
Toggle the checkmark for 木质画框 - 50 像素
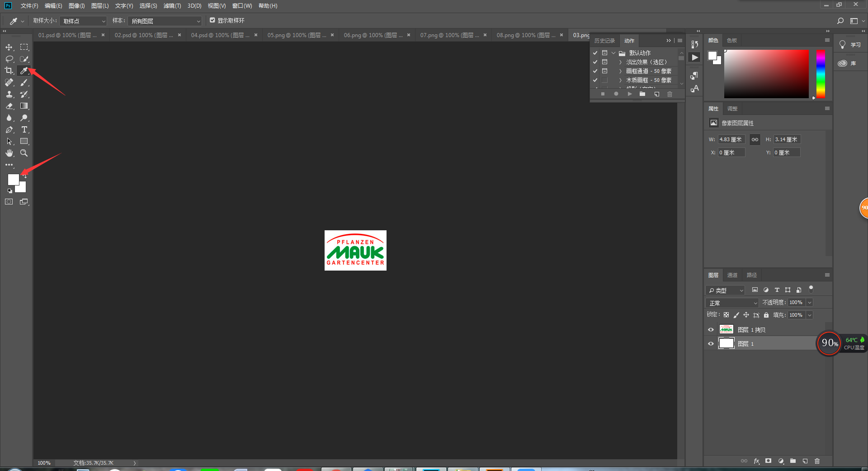[595, 80]
